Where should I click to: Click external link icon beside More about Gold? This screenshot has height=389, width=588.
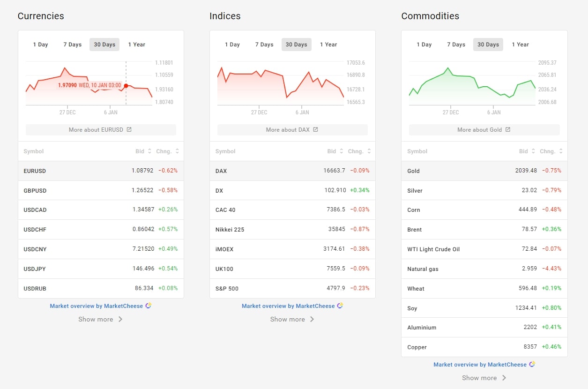click(507, 130)
